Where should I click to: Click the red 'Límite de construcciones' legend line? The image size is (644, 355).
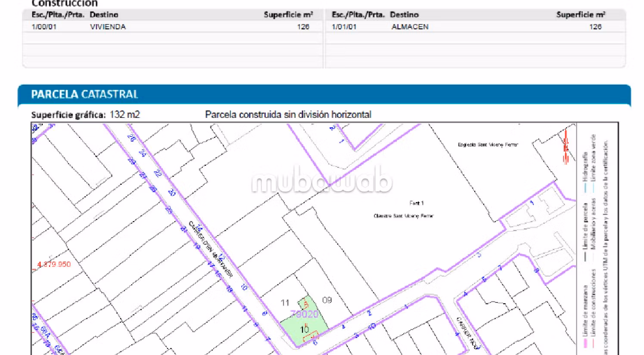[593, 343]
